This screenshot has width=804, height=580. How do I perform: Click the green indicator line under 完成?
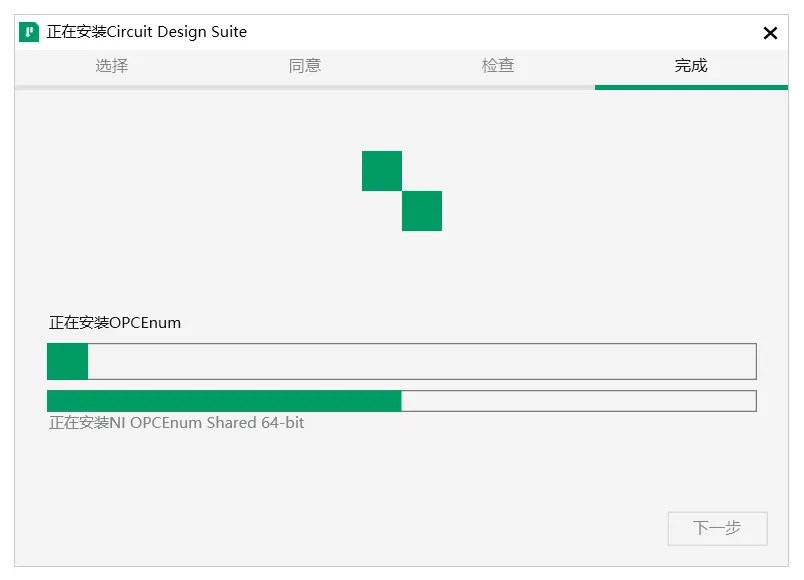pyautogui.click(x=691, y=87)
